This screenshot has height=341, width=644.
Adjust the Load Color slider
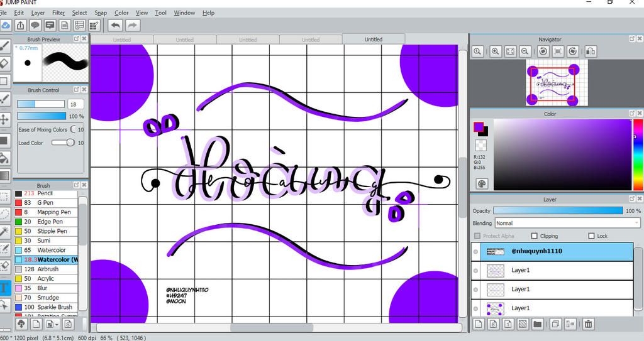[63, 143]
